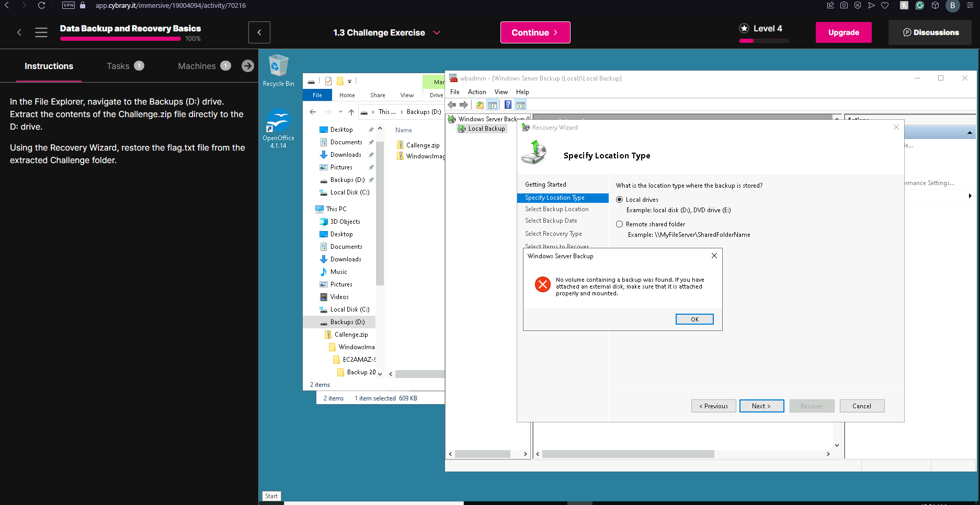Screen dimensions: 980x505
Task: Click the course progress bar at 100%
Action: pos(120,39)
